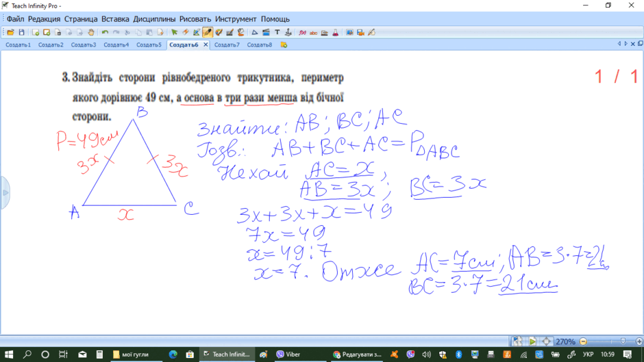Redo the undone action
644x362 pixels.
point(116,32)
